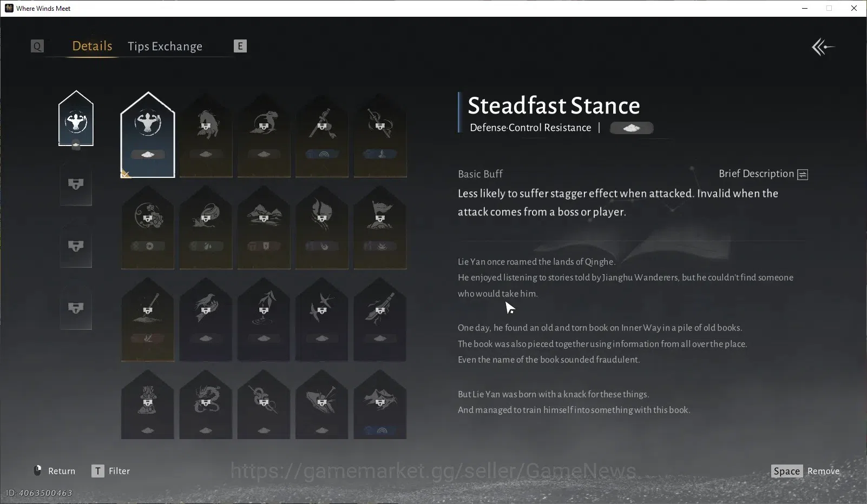Select the locked flame wisp card
The height and width of the screenshot is (504, 867).
[x=322, y=227]
